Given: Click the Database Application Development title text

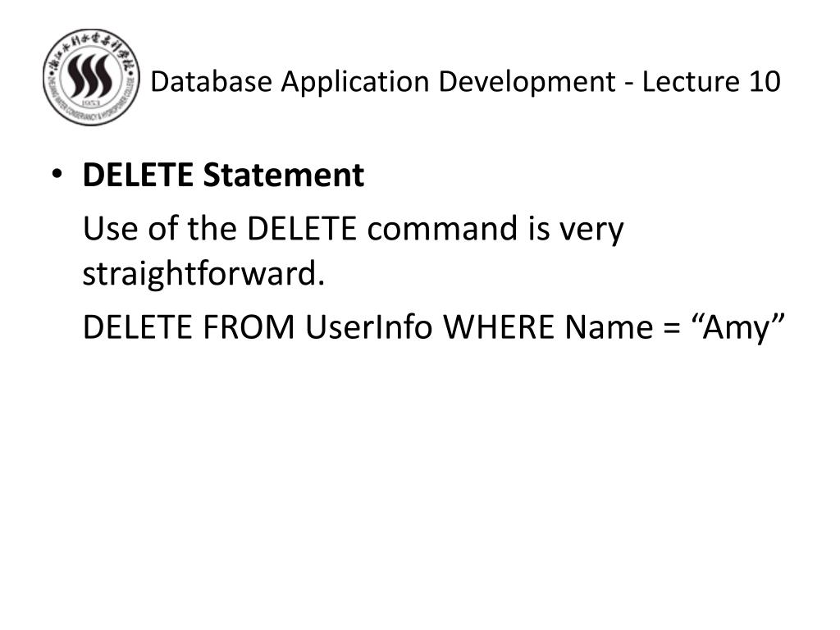Looking at the screenshot, I should [383, 81].
